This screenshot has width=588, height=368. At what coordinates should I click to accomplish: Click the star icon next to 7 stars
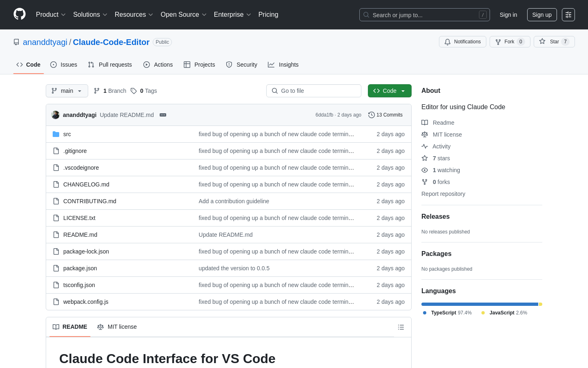(425, 158)
